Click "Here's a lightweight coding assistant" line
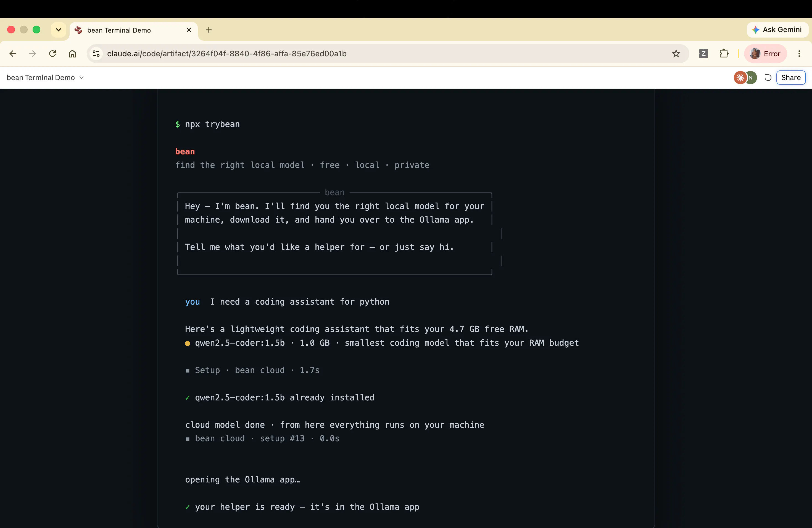812x528 pixels. pos(357,329)
